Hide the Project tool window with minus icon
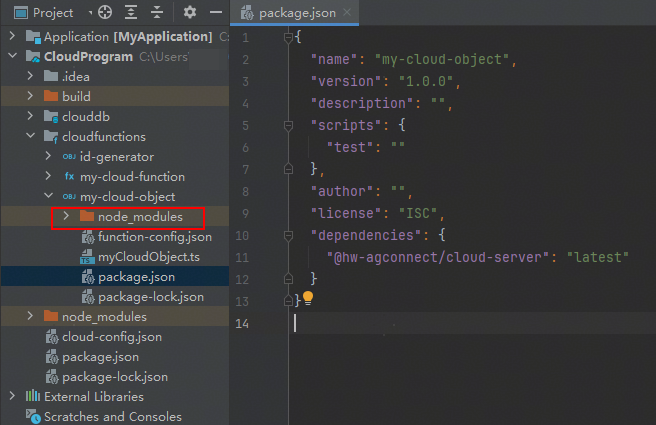 214,13
